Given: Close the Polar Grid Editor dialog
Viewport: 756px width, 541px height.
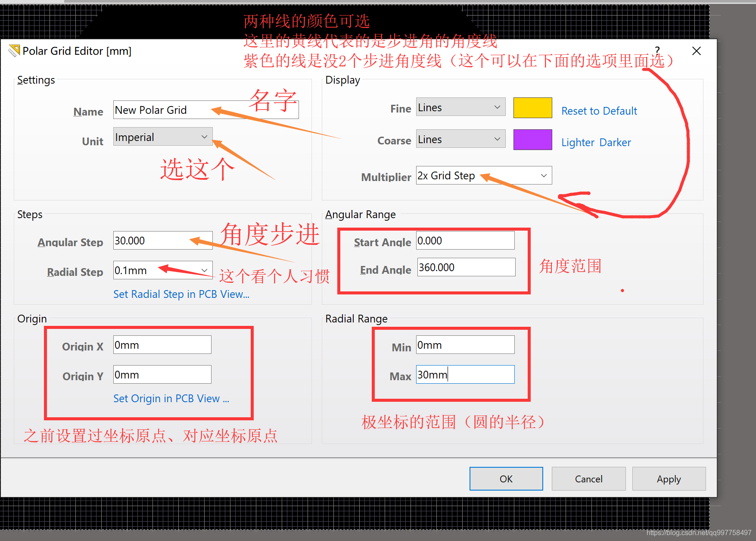Looking at the screenshot, I should (696, 51).
